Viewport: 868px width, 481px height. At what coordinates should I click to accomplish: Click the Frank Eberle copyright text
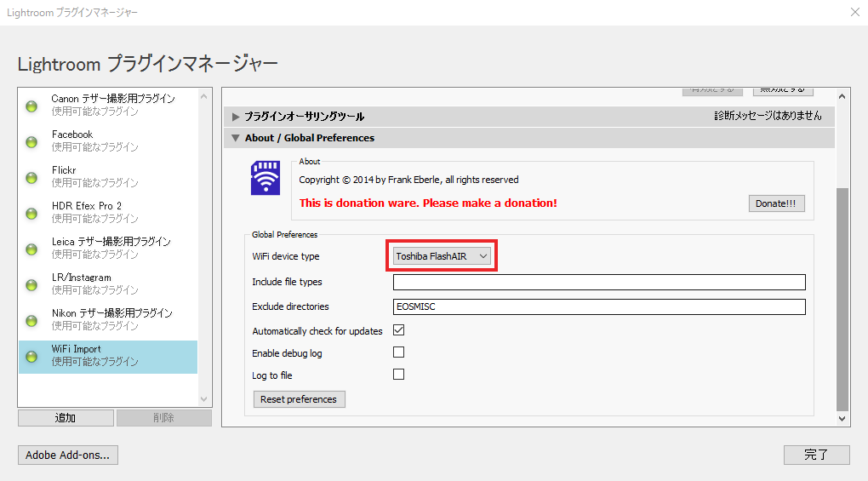pos(408,180)
